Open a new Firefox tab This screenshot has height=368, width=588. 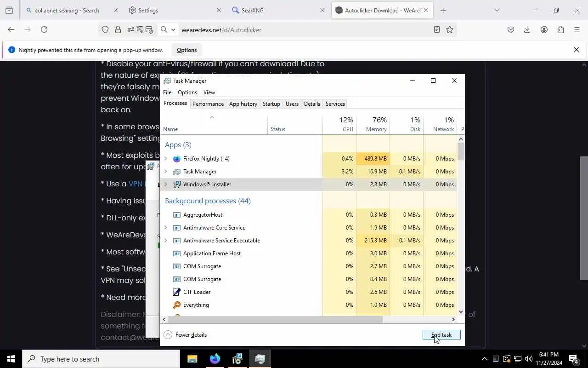[443, 10]
